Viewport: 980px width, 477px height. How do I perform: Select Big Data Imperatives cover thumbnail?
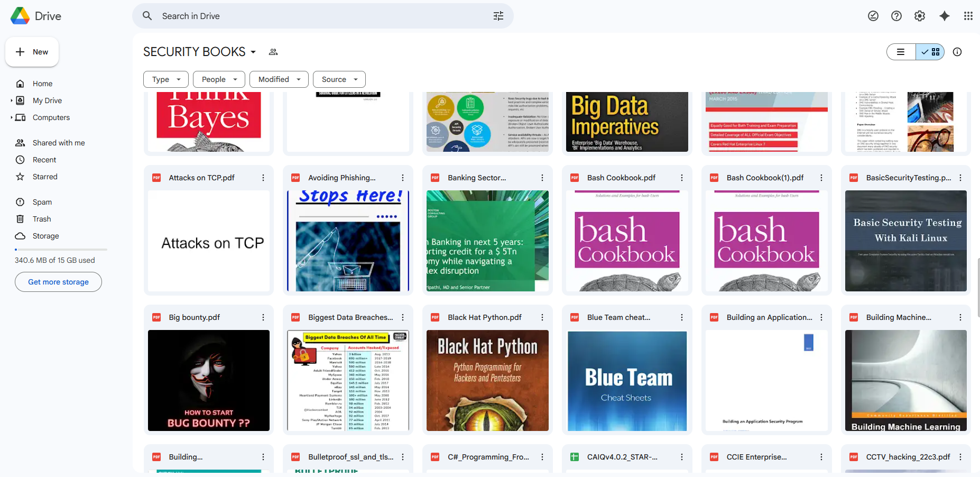pos(627,122)
